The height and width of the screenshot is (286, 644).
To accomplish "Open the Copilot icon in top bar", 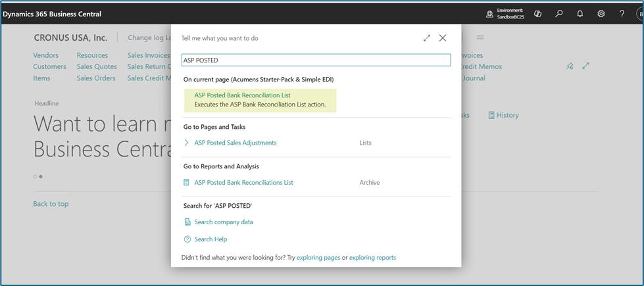I will 537,14.
